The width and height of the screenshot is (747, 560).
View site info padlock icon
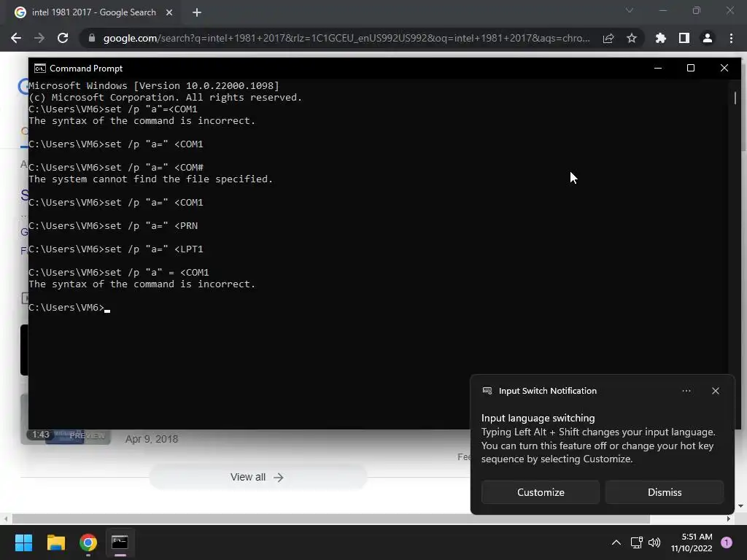point(92,38)
